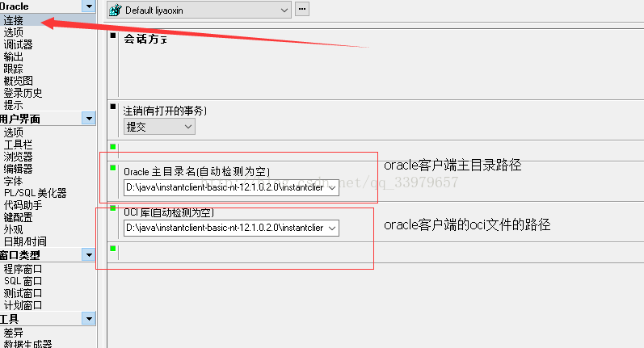Click the green marker below the OCI path field
644x348 pixels.
point(113,248)
